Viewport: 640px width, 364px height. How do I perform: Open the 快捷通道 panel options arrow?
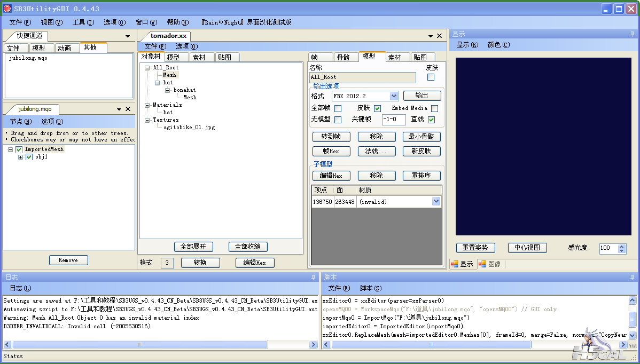128,36
